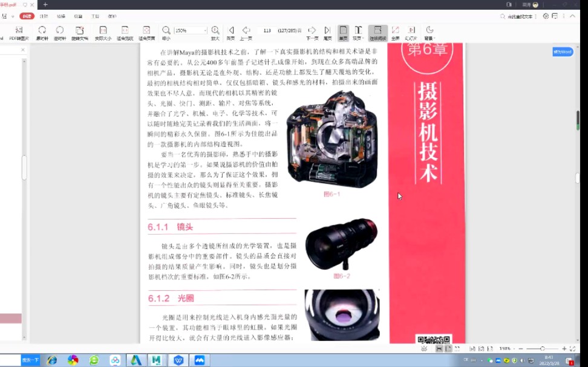This screenshot has height=367, width=588.
Task: Toggle double page display mode
Action: [358, 29]
